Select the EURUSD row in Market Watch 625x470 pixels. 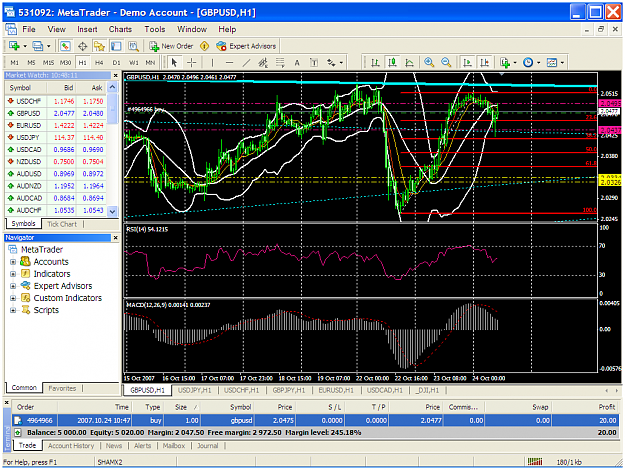pos(56,126)
